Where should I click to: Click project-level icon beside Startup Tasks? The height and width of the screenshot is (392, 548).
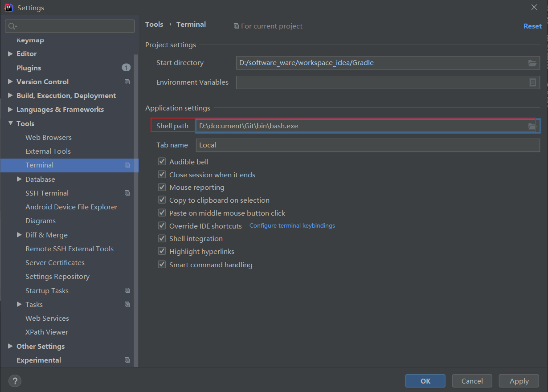[x=127, y=291]
